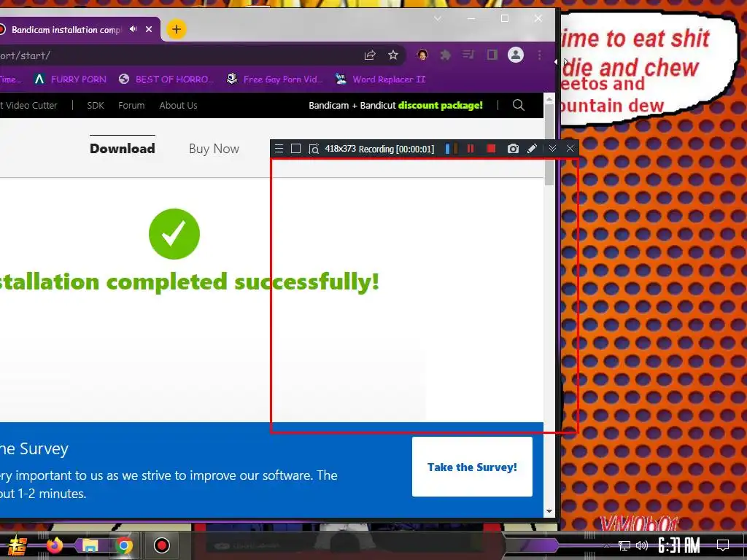Viewport: 747px width, 560px height.
Task: Click the 6:31 AM taskbar clock
Action: (x=679, y=545)
